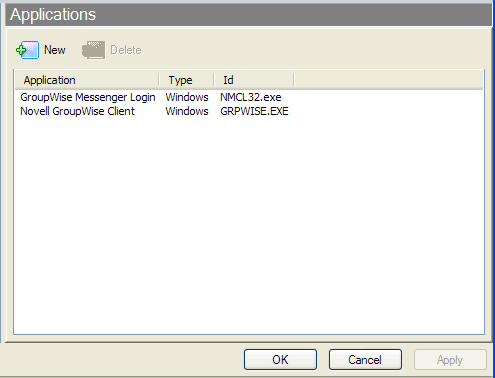
Task: Click the greyed-out Delete icon
Action: click(x=93, y=50)
